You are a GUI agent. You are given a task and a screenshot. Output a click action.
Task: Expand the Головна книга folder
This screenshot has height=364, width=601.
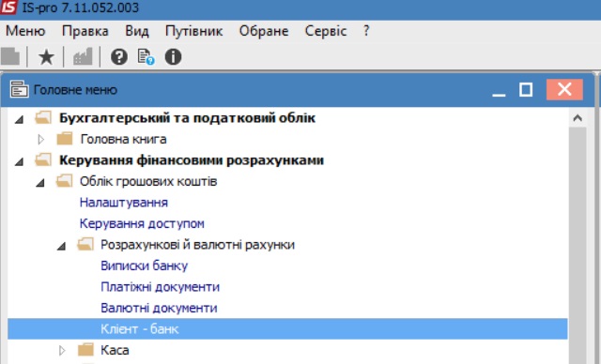point(40,140)
